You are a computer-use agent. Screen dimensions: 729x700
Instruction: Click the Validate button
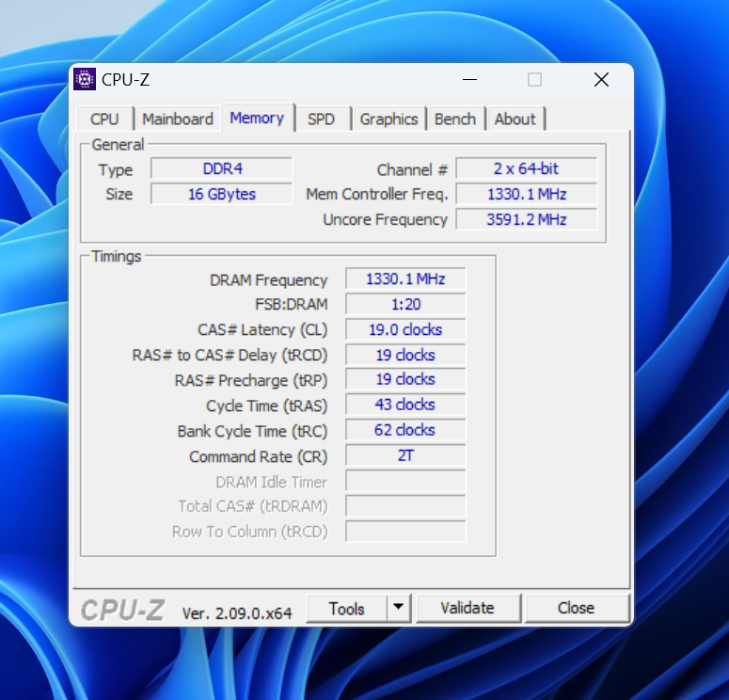coord(468,609)
